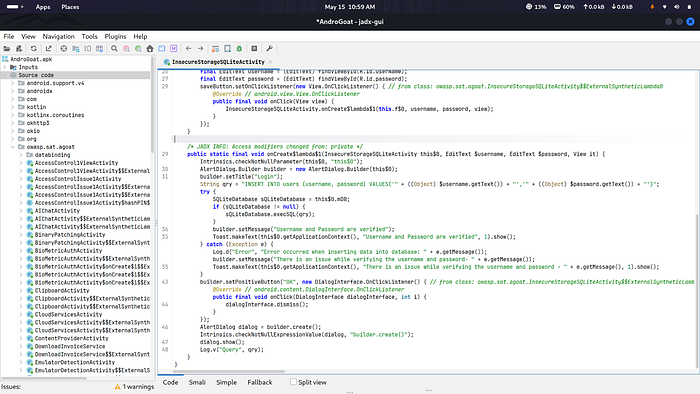
Task: Open Text search with the magnifier icon
Action: pyautogui.click(x=114, y=49)
